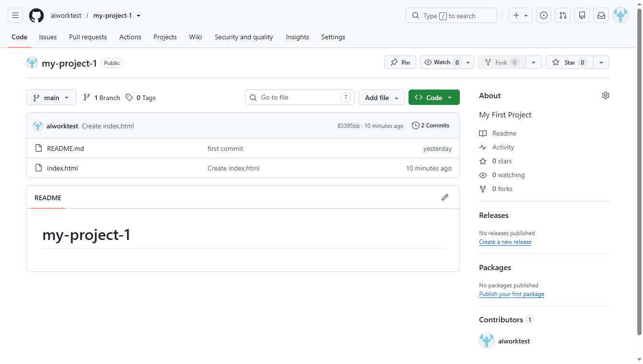Click the book icon beside Readme
The width and height of the screenshot is (643, 364).
pyautogui.click(x=483, y=133)
